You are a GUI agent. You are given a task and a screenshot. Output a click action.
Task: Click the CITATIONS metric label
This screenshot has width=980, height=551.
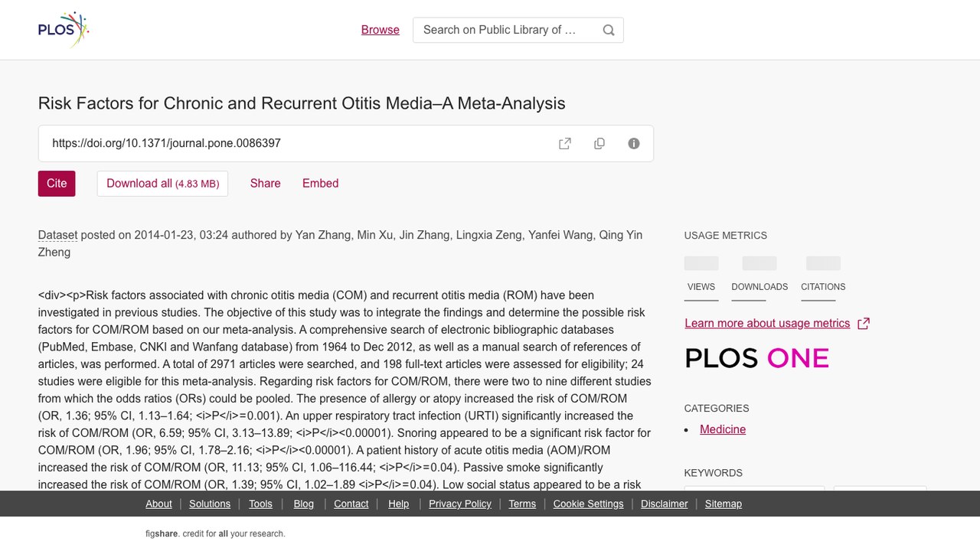coord(823,287)
